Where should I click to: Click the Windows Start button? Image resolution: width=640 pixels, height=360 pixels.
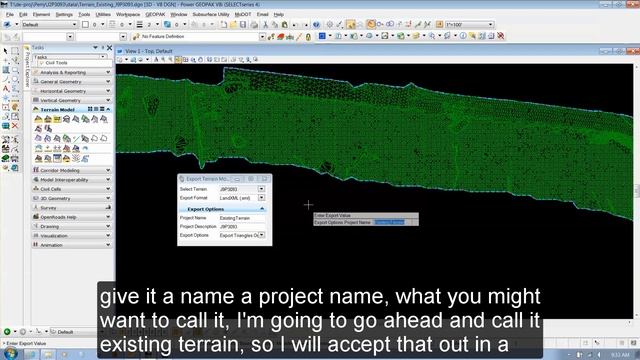[x=11, y=353]
